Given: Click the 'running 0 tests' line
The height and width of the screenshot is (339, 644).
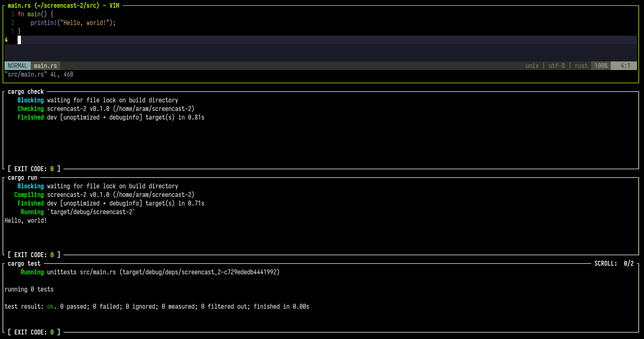Looking at the screenshot, I should (x=29, y=289).
